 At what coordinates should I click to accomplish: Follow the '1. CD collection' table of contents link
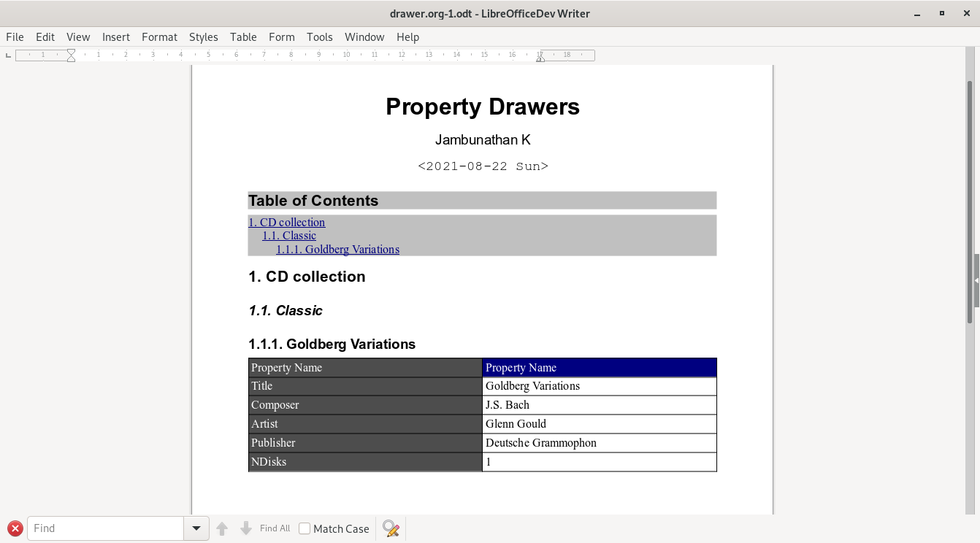coord(286,222)
